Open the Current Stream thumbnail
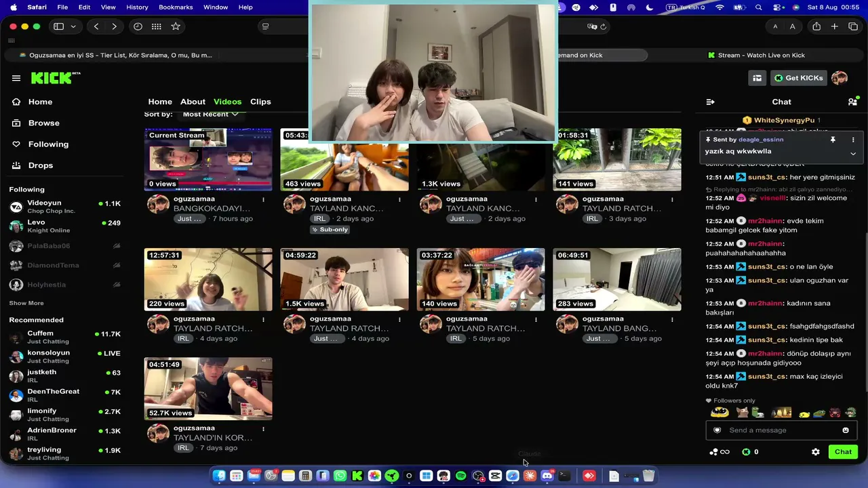The image size is (868, 488). (x=208, y=160)
